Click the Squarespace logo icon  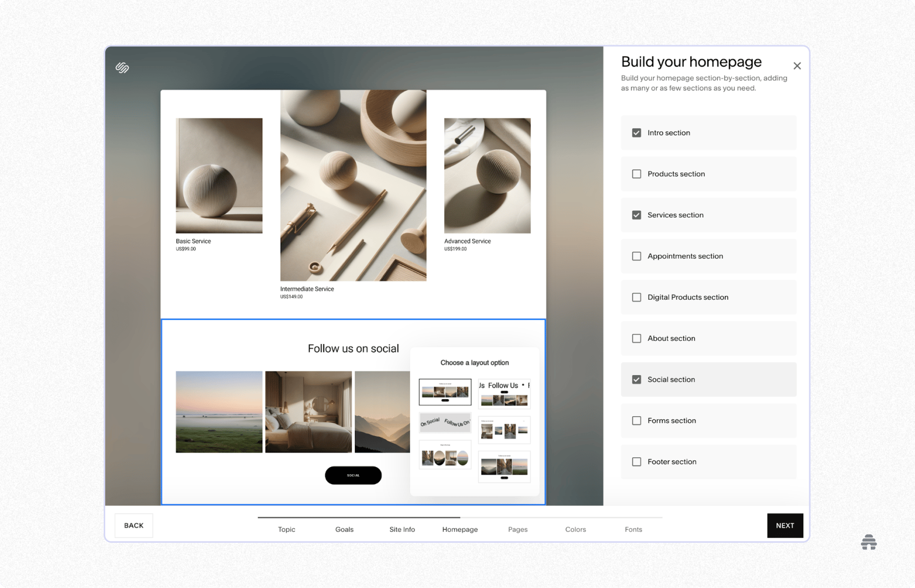122,68
